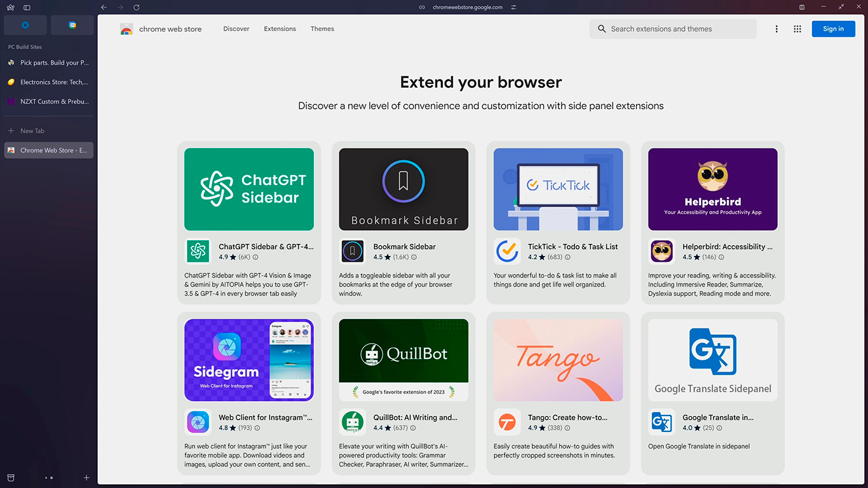The width and height of the screenshot is (868, 488).
Task: Copy link using the link icon beside the URL
Action: point(422,8)
